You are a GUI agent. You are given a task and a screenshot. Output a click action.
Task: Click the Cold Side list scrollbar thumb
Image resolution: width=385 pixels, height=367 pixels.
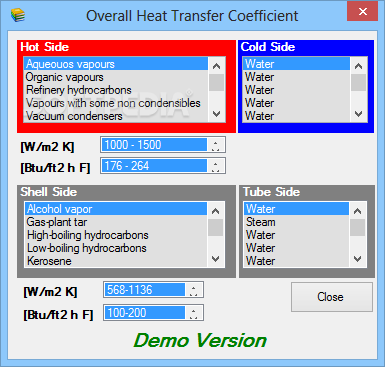(359, 82)
